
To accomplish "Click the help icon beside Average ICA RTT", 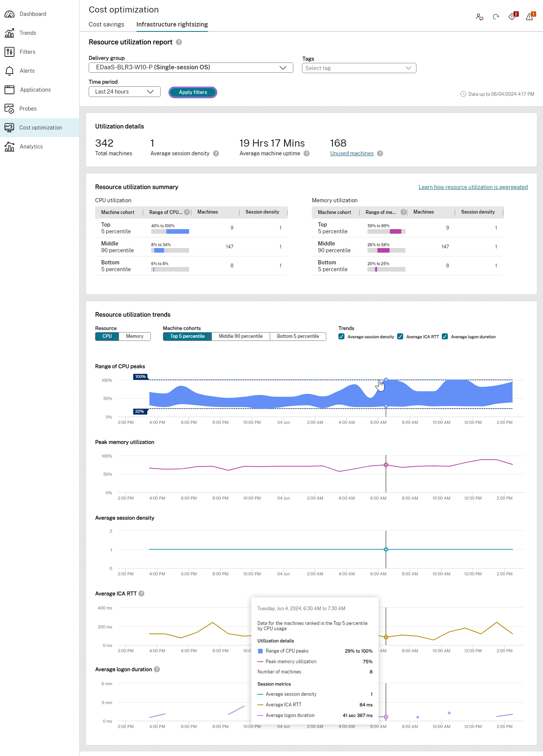I will coord(141,594).
